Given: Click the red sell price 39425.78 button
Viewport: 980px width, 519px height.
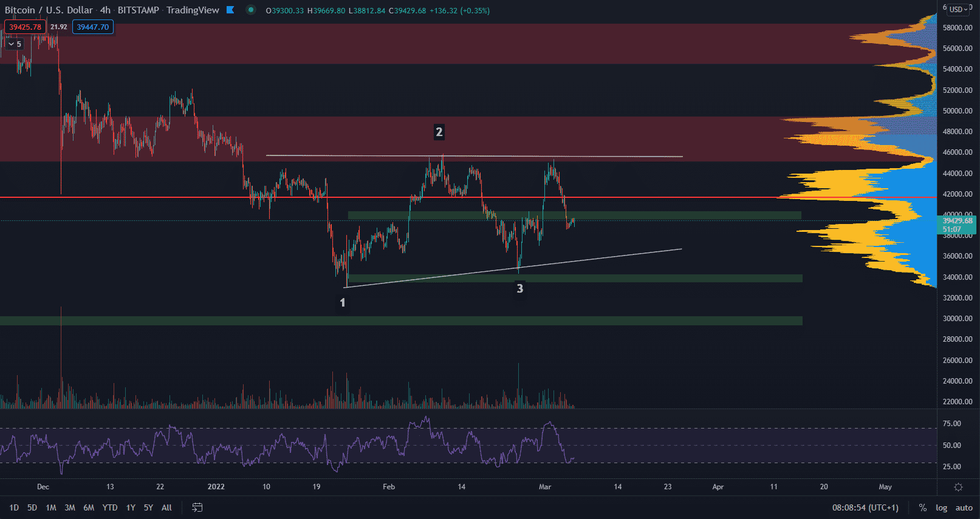Looking at the screenshot, I should (x=25, y=27).
